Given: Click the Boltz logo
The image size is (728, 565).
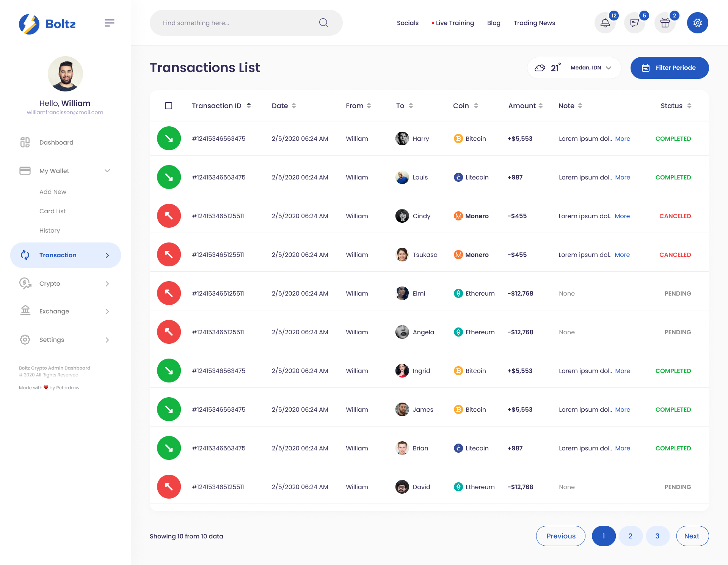Looking at the screenshot, I should pos(47,24).
